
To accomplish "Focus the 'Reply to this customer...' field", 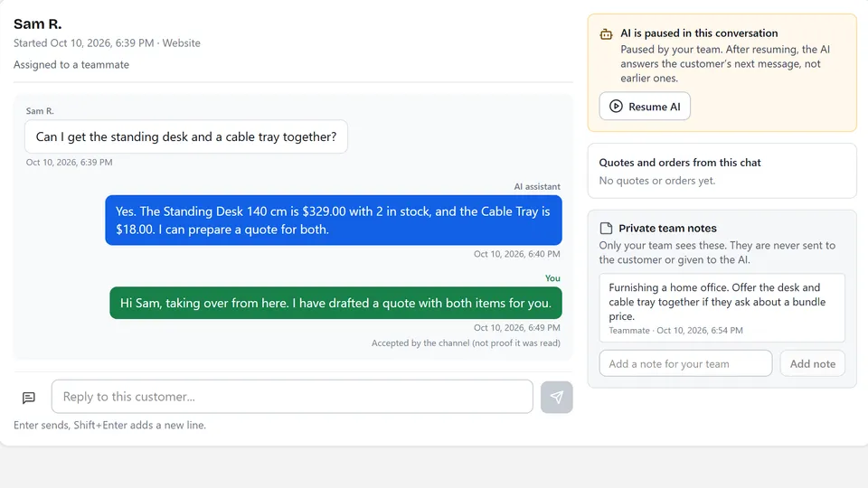I will tap(292, 396).
